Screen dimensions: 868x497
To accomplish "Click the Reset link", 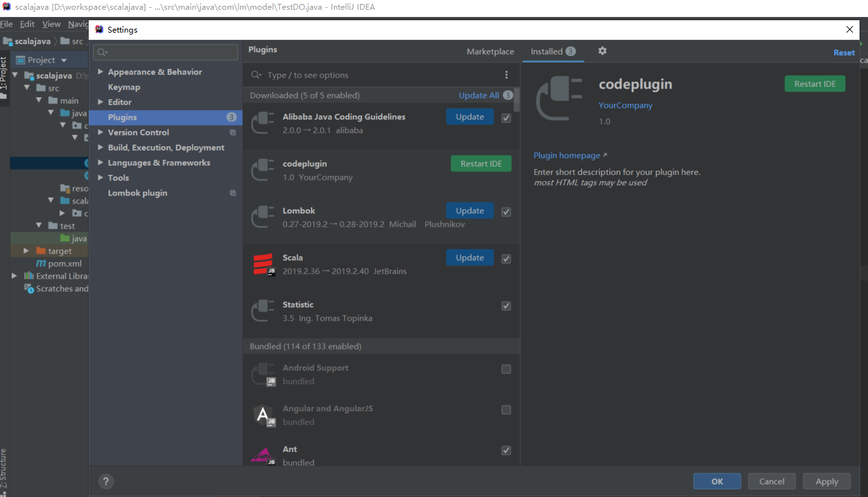I will pos(844,53).
